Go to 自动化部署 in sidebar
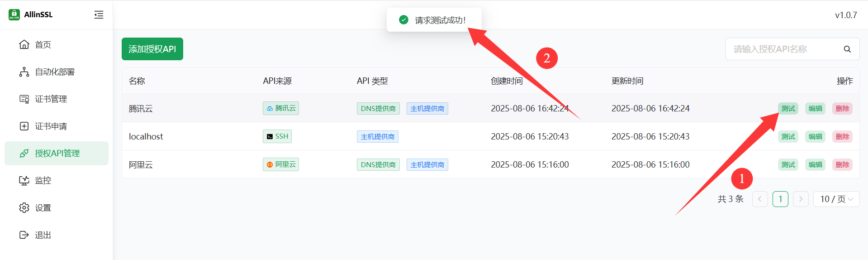Image resolution: width=868 pixels, height=260 pixels. click(x=54, y=72)
